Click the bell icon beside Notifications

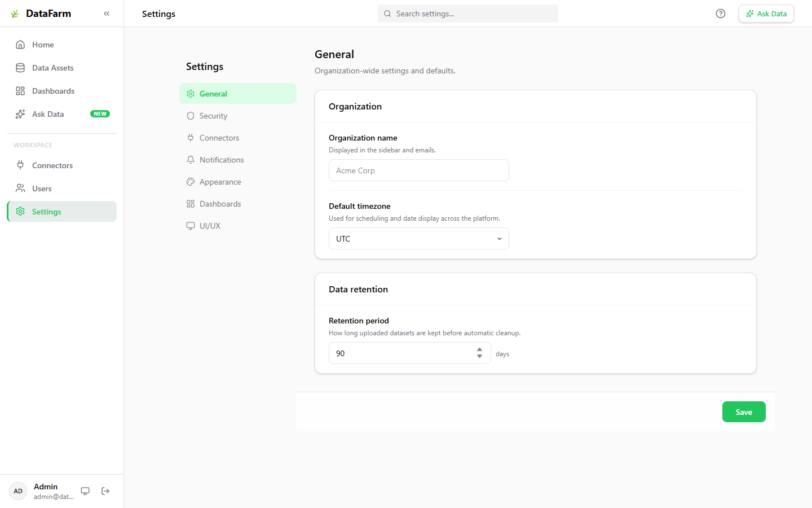(x=190, y=159)
